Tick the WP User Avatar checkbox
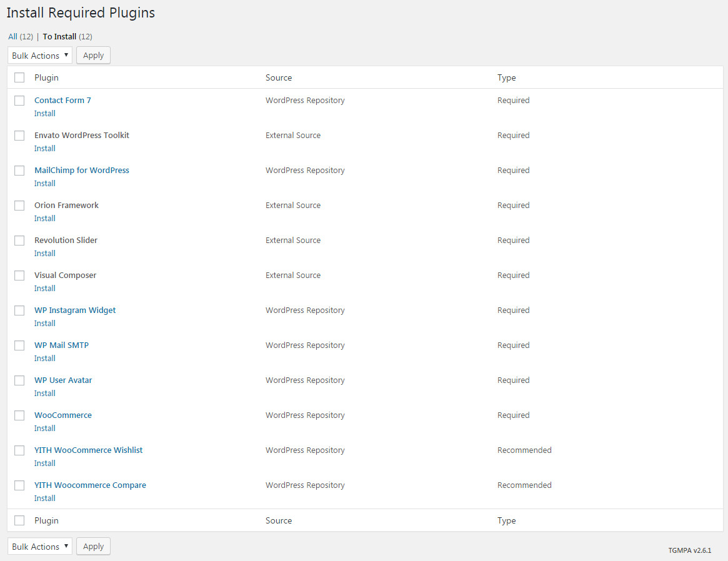The image size is (728, 561). 19,380
